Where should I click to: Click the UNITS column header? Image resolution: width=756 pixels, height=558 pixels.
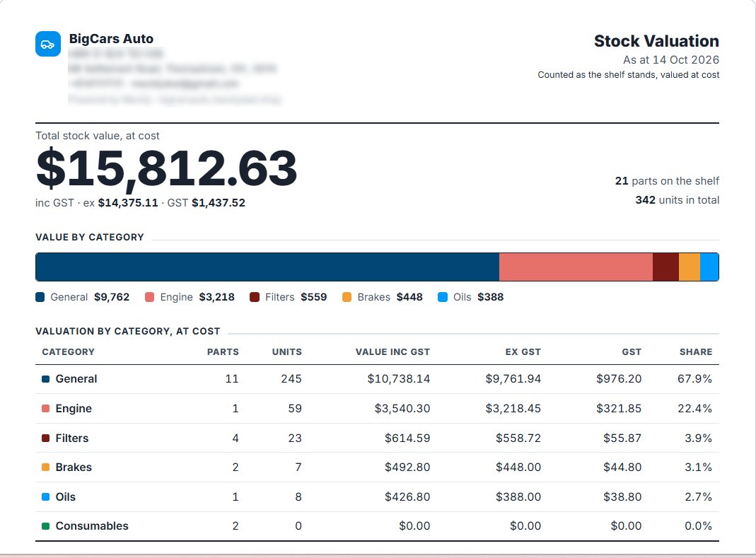point(287,352)
